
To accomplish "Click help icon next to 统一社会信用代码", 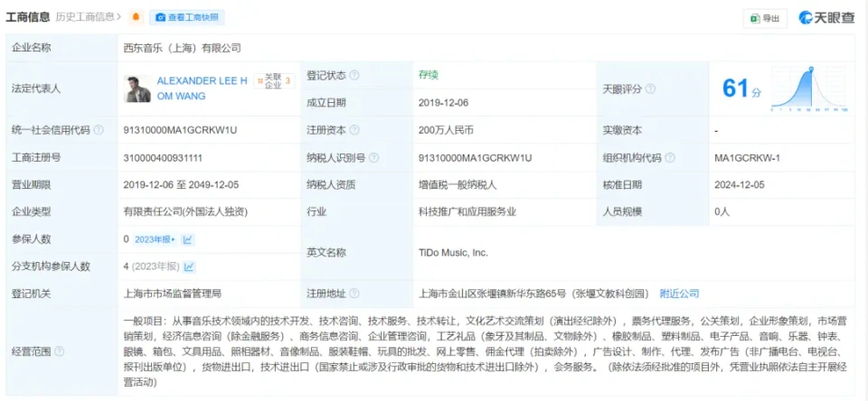I will 99,131.
